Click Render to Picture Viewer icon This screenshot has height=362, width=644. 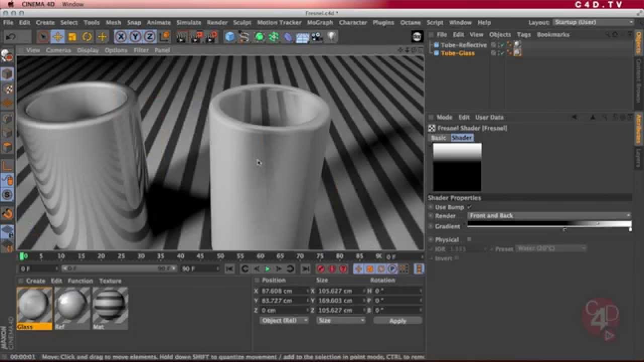click(197, 37)
